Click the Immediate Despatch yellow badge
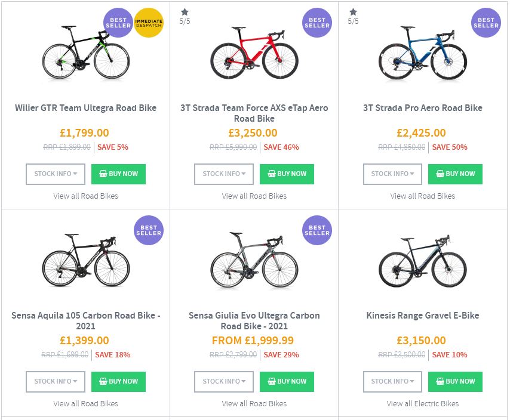 coord(148,23)
